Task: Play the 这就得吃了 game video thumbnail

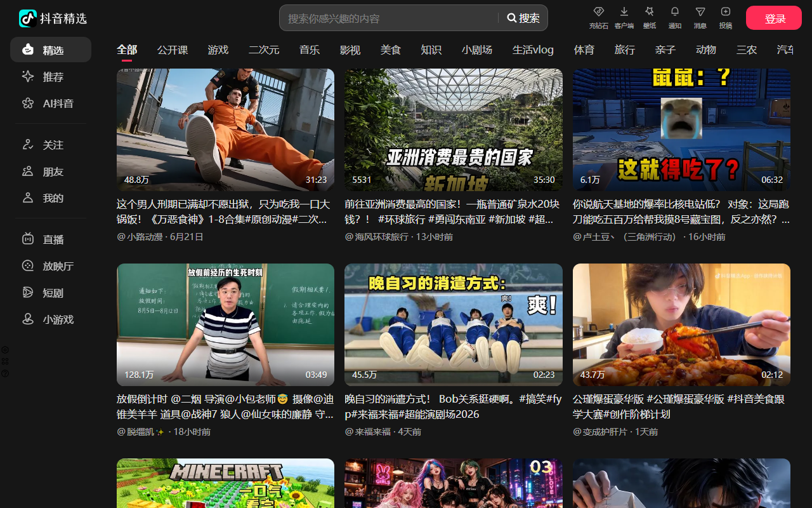Action: coord(681,130)
